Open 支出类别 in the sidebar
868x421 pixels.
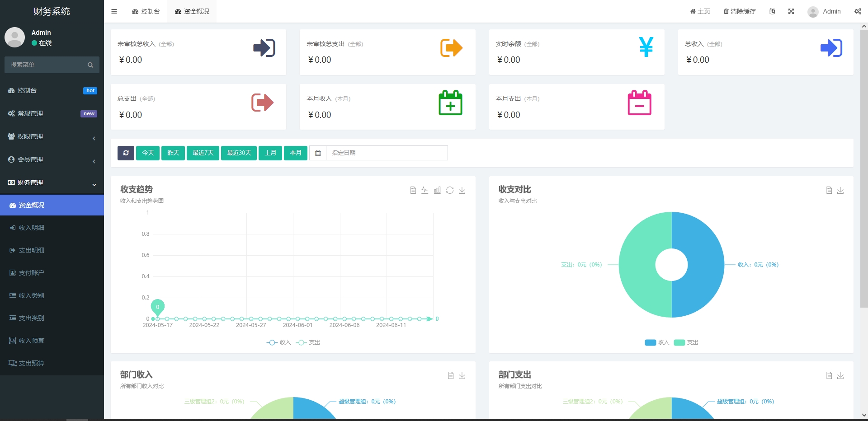[x=52, y=318]
